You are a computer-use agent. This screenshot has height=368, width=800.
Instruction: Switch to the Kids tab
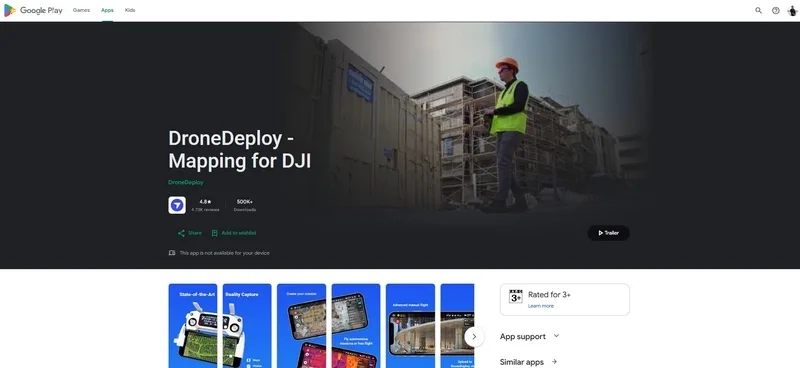pyautogui.click(x=130, y=10)
